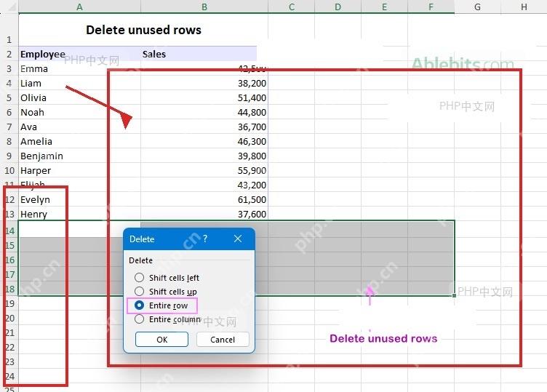Image resolution: width=547 pixels, height=392 pixels.
Task: Select row 13 header
Action: pos(9,214)
